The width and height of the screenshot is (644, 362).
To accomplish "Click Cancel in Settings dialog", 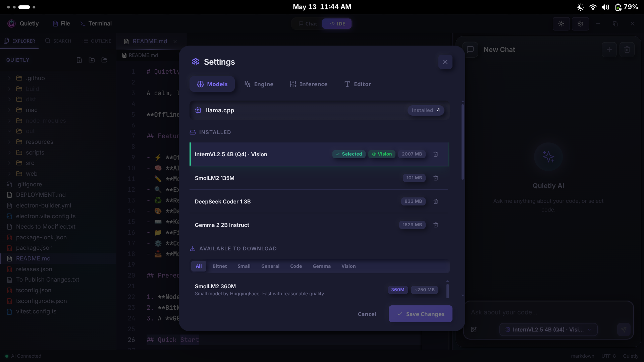I will pos(367,314).
